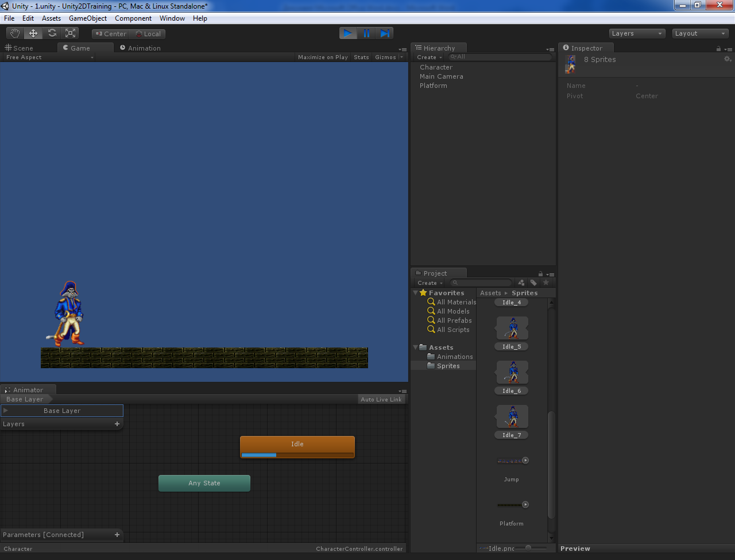Open the Hierarchy panel options menu

click(x=550, y=49)
